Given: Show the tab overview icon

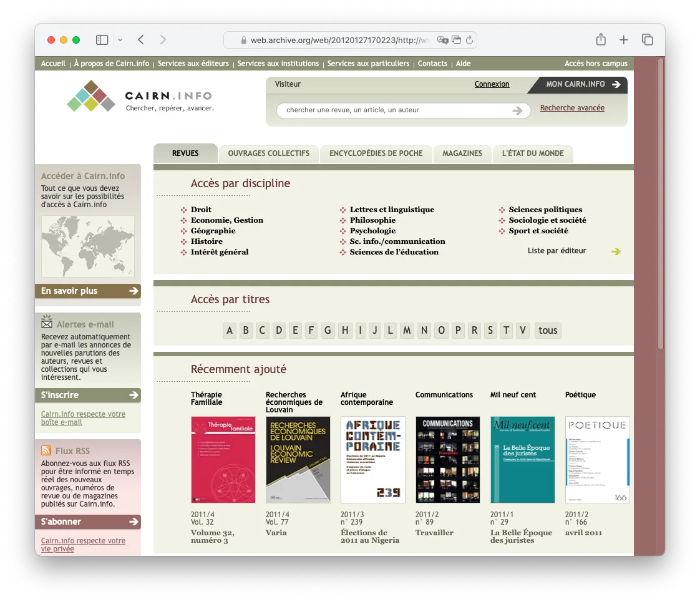Looking at the screenshot, I should 648,40.
